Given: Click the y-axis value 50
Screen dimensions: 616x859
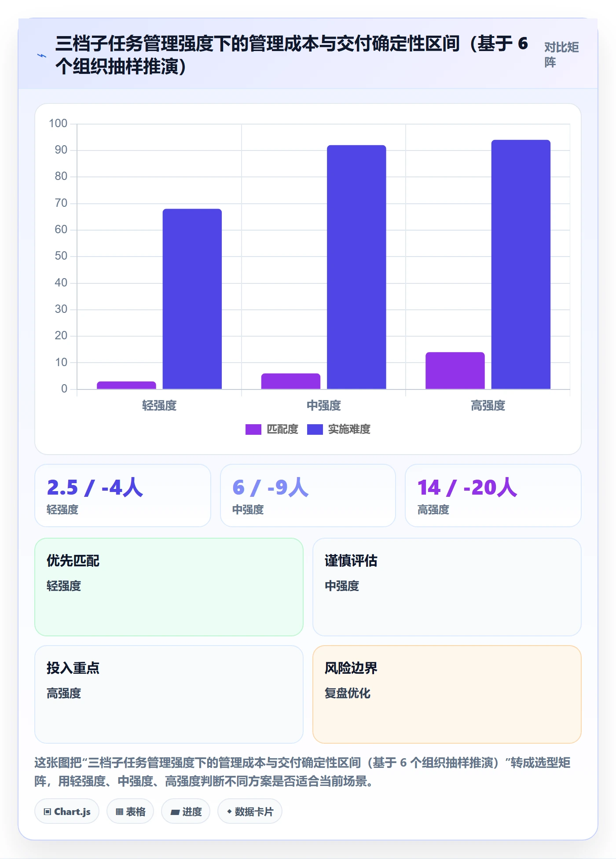Looking at the screenshot, I should pos(61,256).
